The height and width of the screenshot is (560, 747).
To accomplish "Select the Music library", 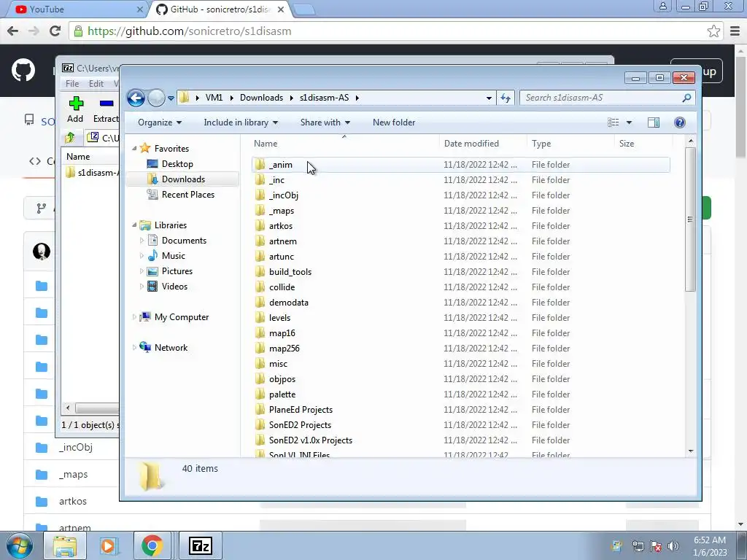I will [174, 256].
